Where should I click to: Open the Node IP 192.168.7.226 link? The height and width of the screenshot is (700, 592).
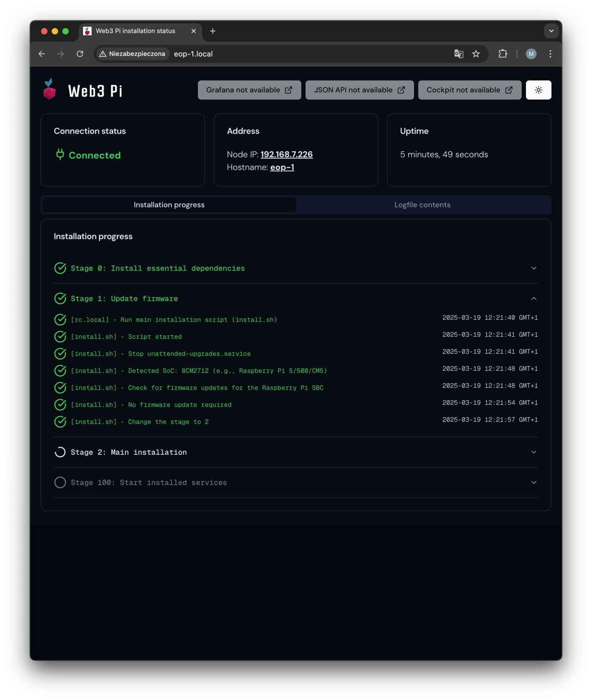286,154
